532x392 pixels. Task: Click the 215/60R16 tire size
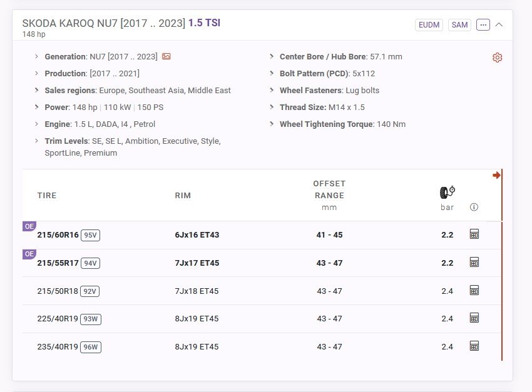58,235
